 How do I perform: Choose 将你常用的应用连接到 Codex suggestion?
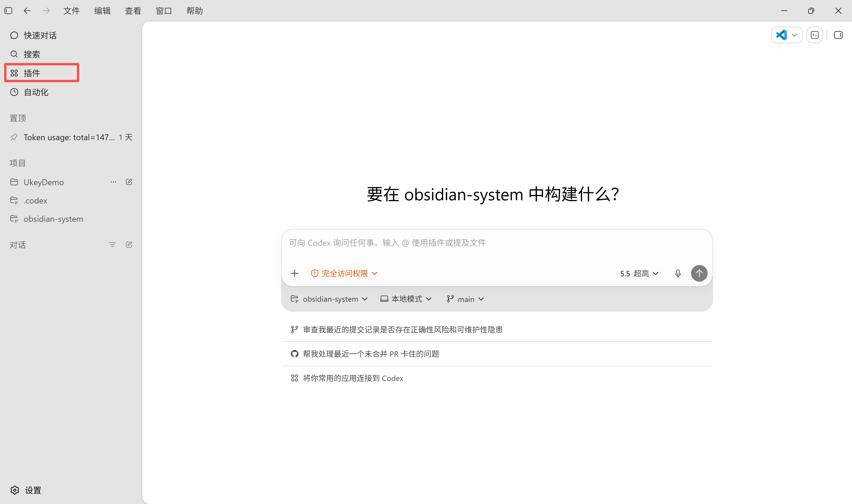(x=496, y=378)
